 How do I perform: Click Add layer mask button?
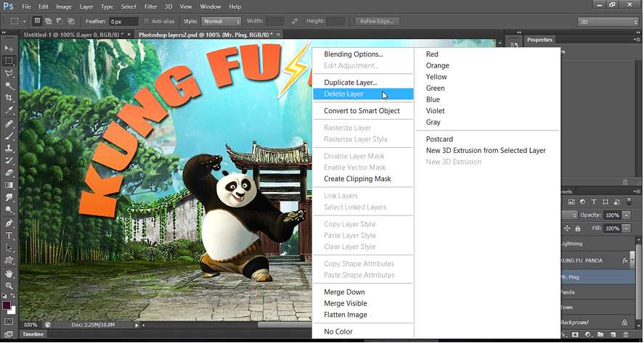click(576, 335)
